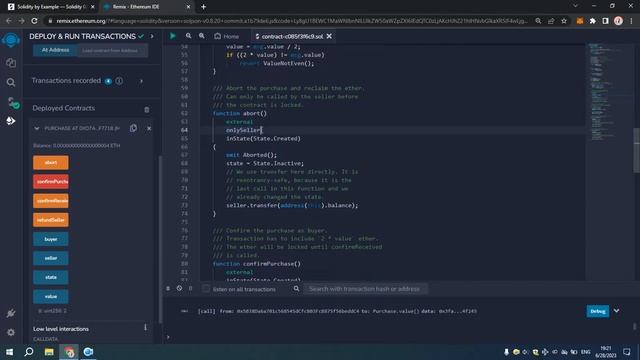Zoom out the editor font
Viewport: 640px width, 360px height.
188,36
